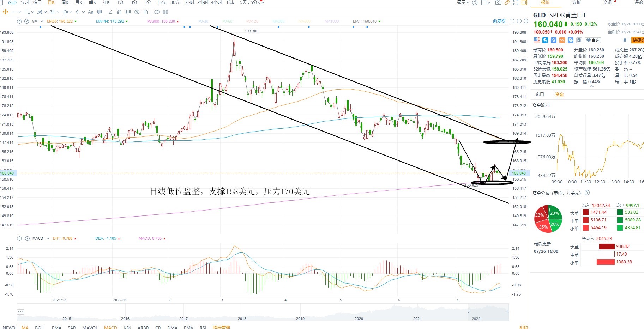Toggle MA900 line visibility

163,21
